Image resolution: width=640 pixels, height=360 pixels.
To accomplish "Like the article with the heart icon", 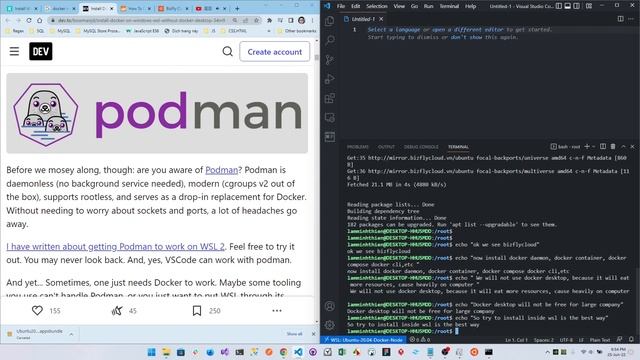I will click(37, 311).
